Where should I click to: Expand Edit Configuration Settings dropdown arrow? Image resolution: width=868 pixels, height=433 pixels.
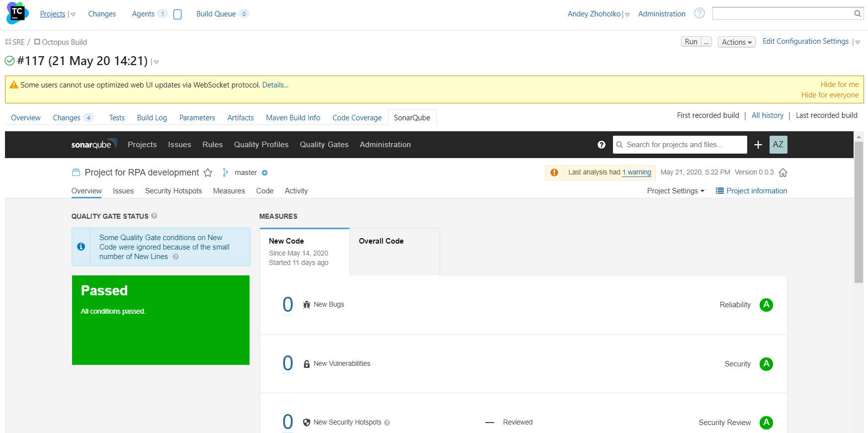coord(858,43)
